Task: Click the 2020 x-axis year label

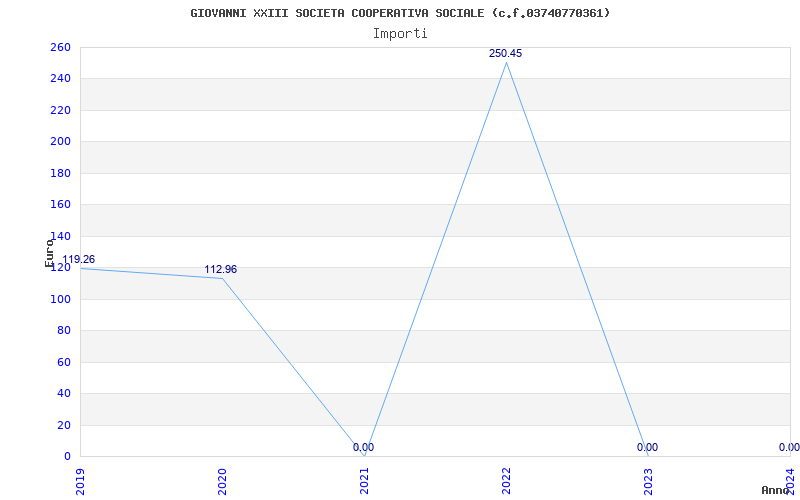Action: pos(222,483)
